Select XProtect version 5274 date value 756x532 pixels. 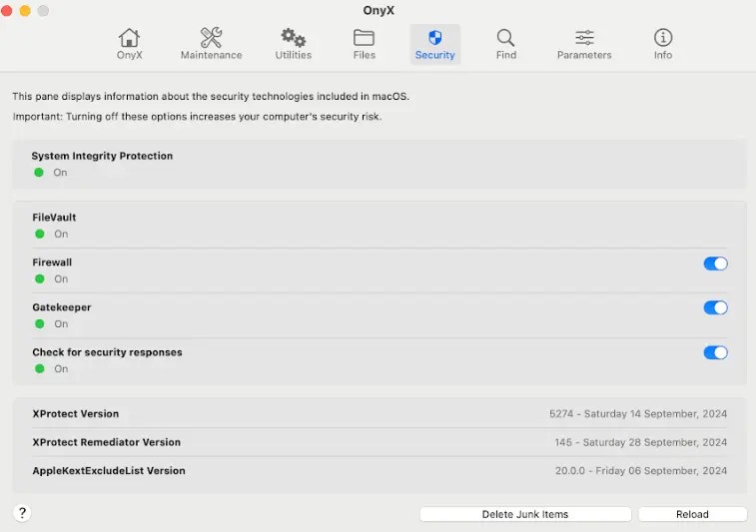(638, 413)
